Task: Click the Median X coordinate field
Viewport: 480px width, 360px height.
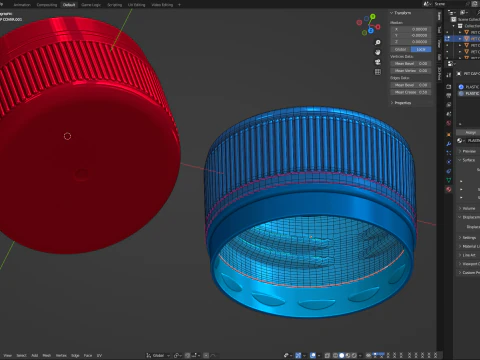Action: click(411, 29)
